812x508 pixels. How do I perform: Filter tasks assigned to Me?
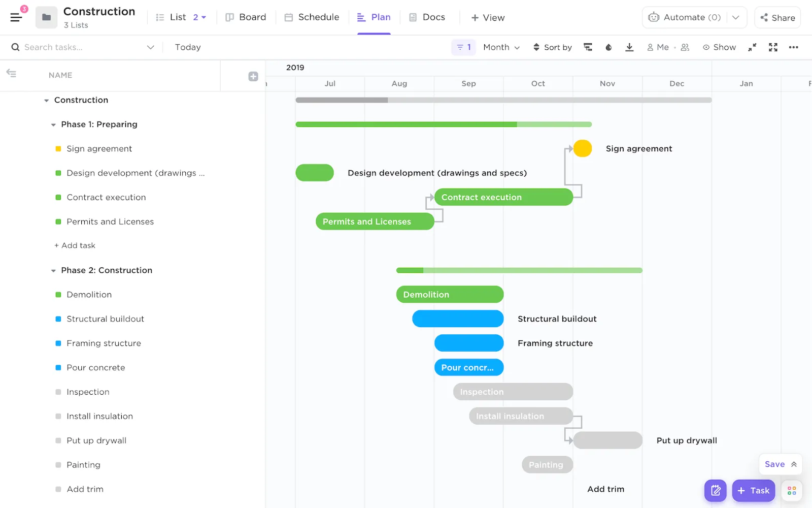658,47
